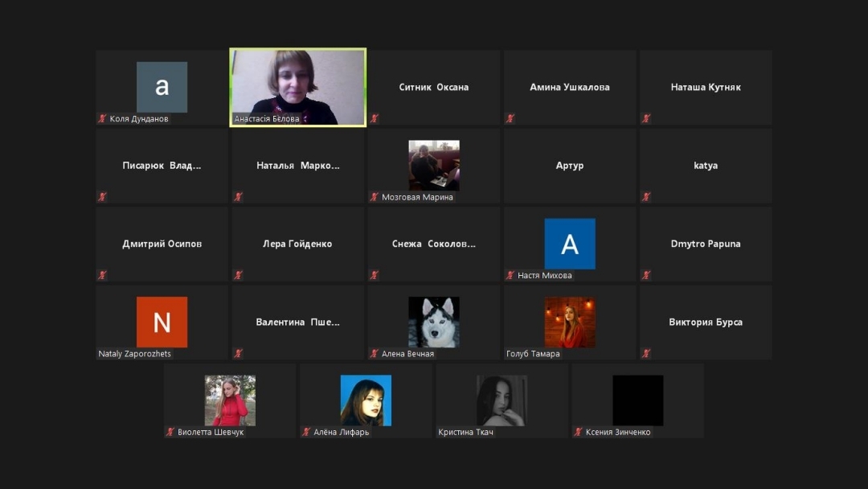Screen dimensions: 868x489
Task: Click the orange N avatar of Nataly Zaporozhets
Action: tap(162, 322)
